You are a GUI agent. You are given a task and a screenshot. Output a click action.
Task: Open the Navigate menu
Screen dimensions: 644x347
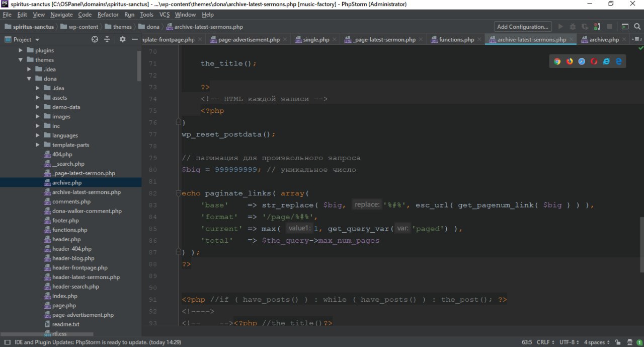61,15
